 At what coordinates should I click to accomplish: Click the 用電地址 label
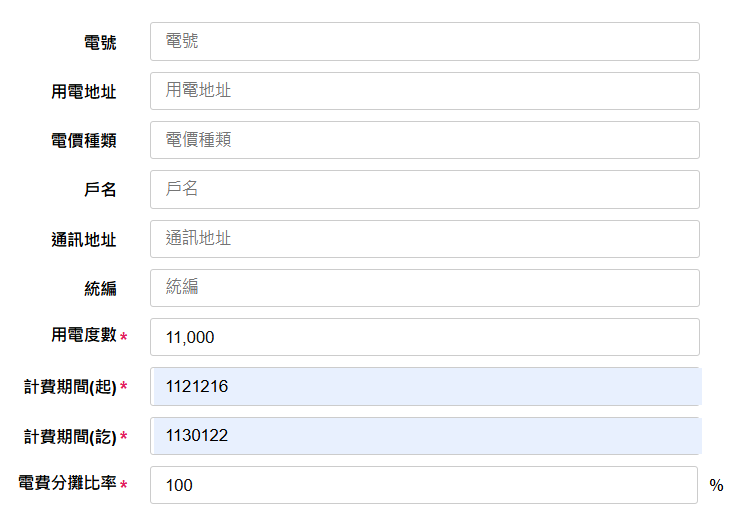[84, 91]
